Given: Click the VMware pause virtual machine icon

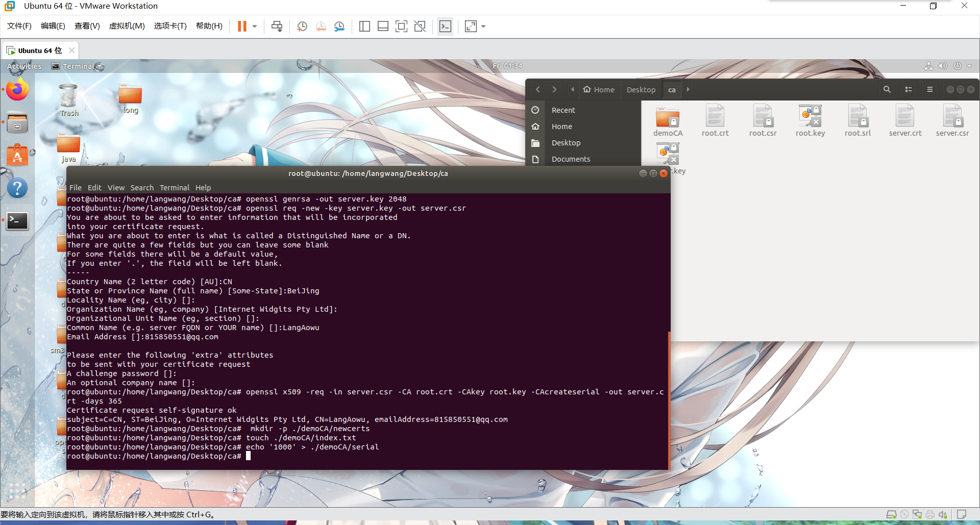Looking at the screenshot, I should coord(242,26).
